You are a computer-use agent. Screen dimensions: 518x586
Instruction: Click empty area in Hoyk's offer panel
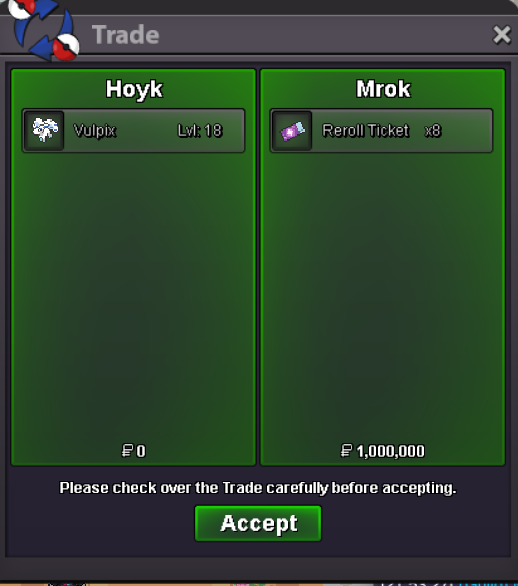click(133, 295)
